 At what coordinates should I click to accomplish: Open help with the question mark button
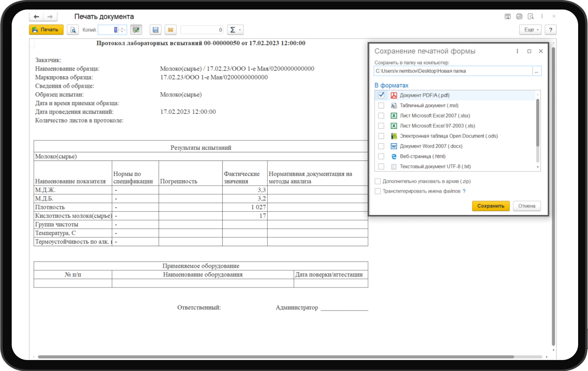551,30
